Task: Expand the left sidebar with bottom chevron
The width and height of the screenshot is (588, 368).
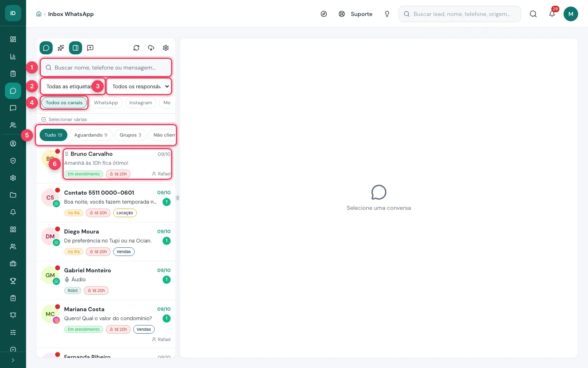Action: click(x=13, y=360)
